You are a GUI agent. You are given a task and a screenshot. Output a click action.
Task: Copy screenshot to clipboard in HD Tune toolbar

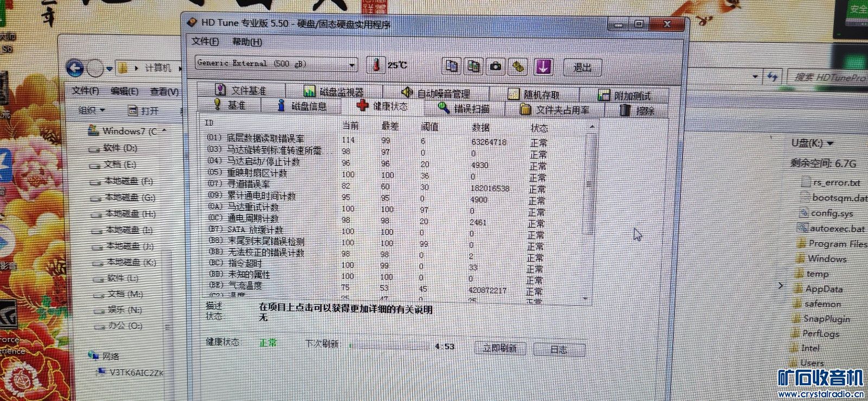pos(474,66)
